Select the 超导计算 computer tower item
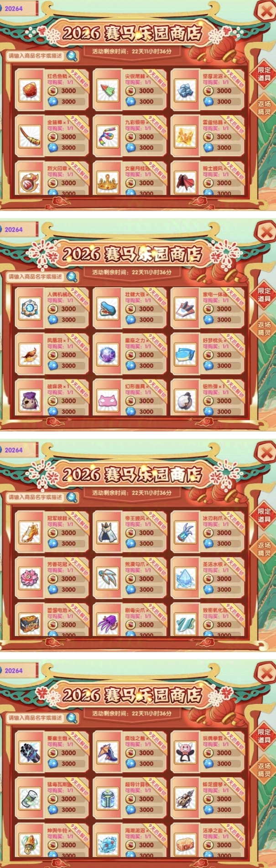276x868 pixels. coord(108,798)
